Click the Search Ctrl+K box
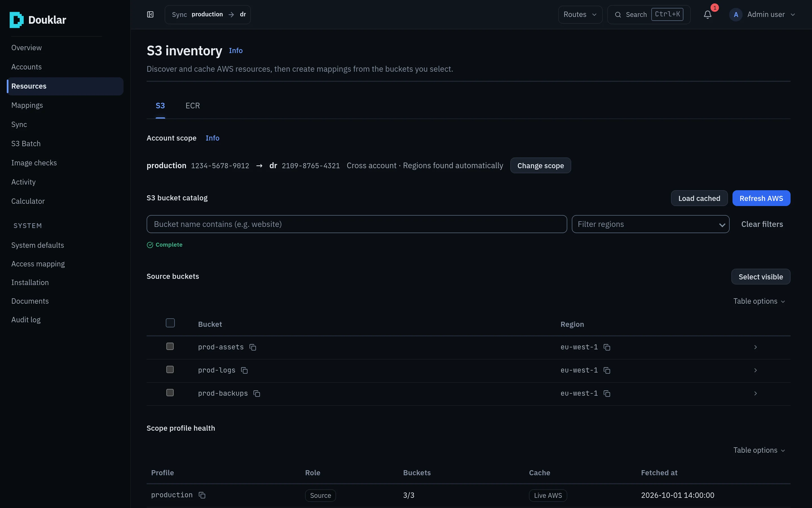This screenshot has width=812, height=508. pyautogui.click(x=648, y=14)
